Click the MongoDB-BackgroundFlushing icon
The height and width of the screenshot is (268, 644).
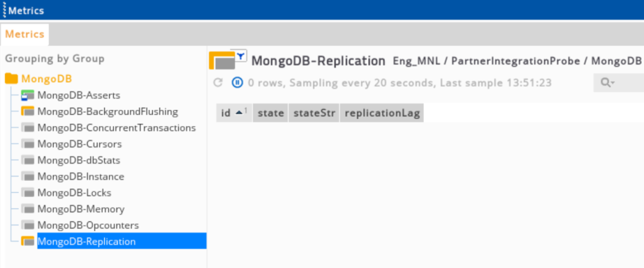(x=28, y=111)
